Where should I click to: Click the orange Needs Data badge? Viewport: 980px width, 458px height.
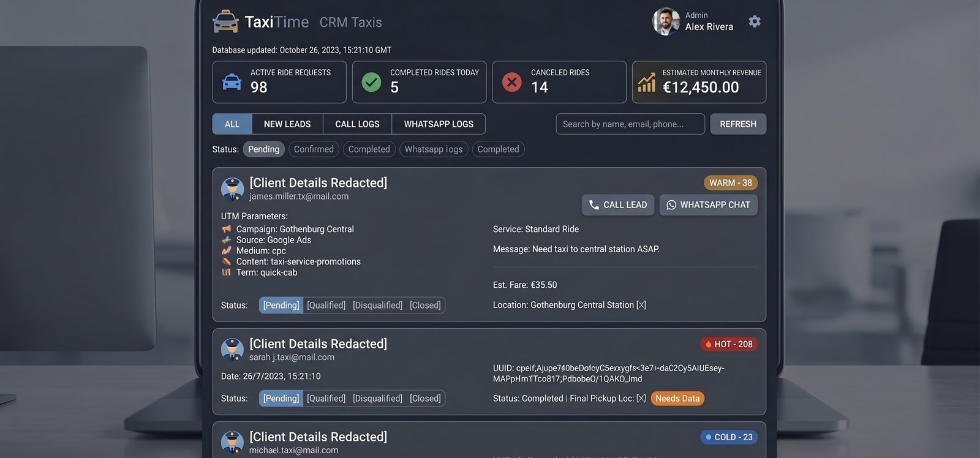[677, 399]
